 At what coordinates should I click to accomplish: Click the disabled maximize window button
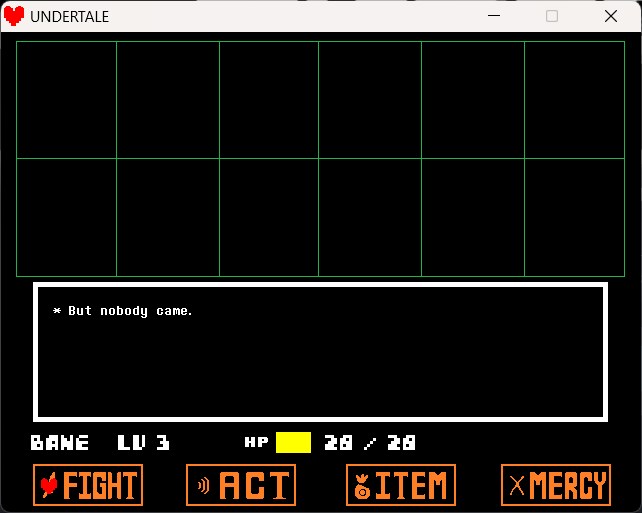coord(552,16)
